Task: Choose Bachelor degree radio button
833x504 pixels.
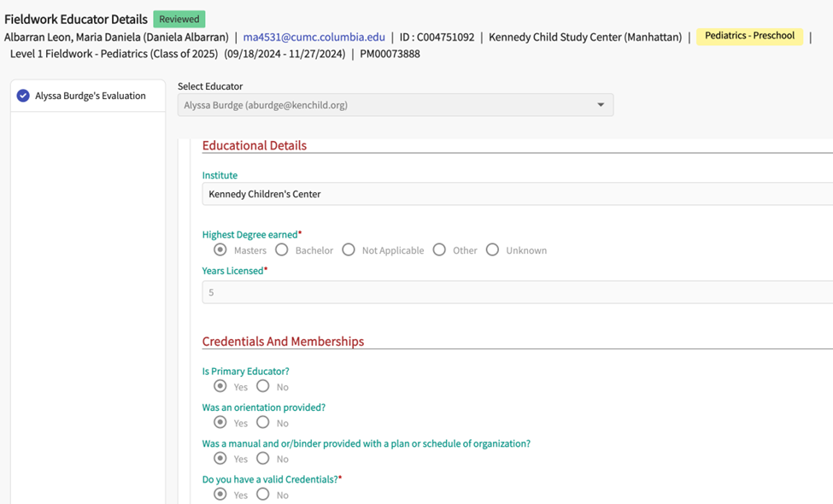Action: click(282, 250)
